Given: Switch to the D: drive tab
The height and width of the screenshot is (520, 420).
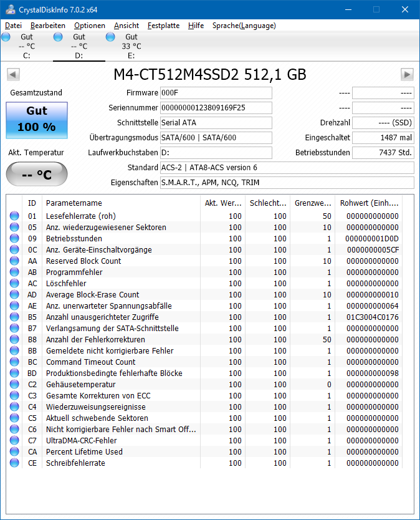Looking at the screenshot, I should (x=79, y=46).
